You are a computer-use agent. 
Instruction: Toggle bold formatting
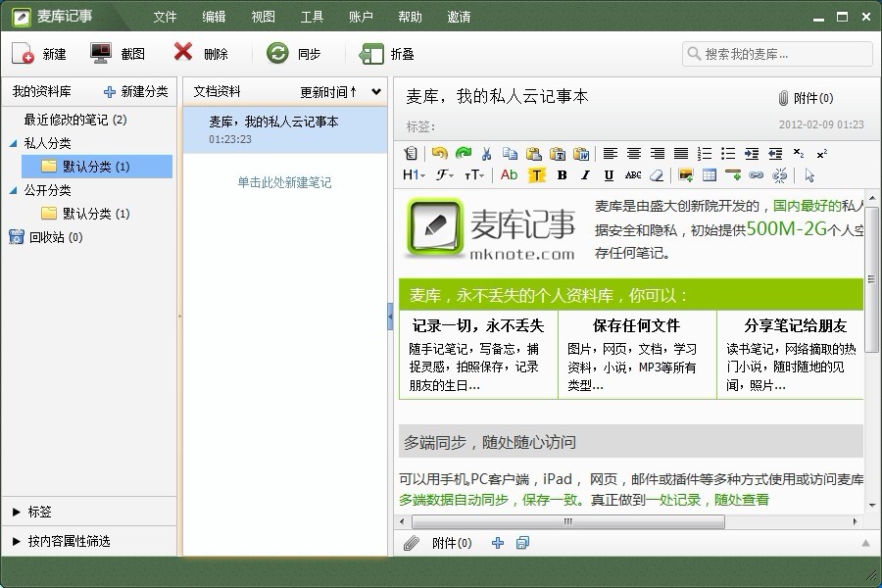[562, 175]
